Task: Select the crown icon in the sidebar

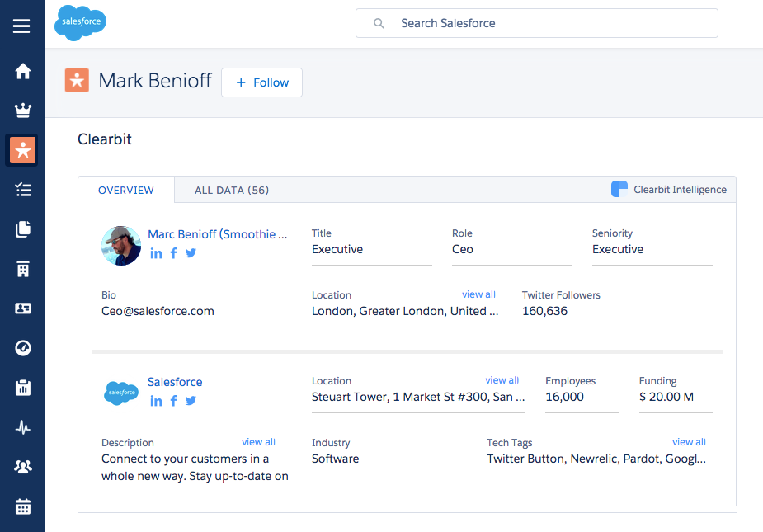Action: [21, 110]
